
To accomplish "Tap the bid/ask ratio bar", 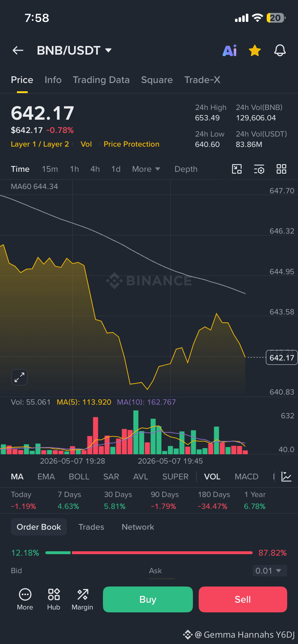I will click(x=149, y=553).
